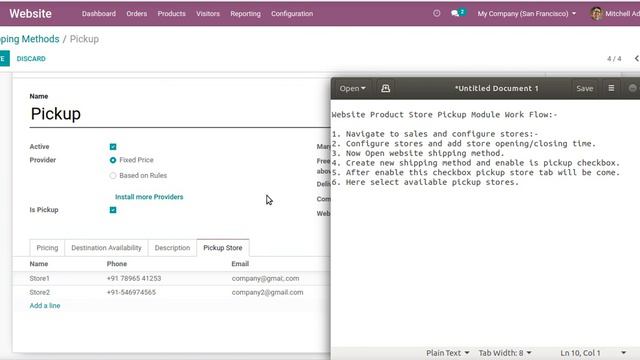640x360 pixels.
Task: Click the Pickup name input field
Action: [x=180, y=114]
